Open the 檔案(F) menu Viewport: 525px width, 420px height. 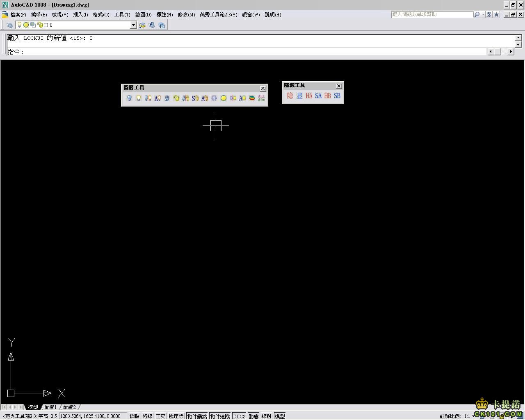[x=18, y=15]
